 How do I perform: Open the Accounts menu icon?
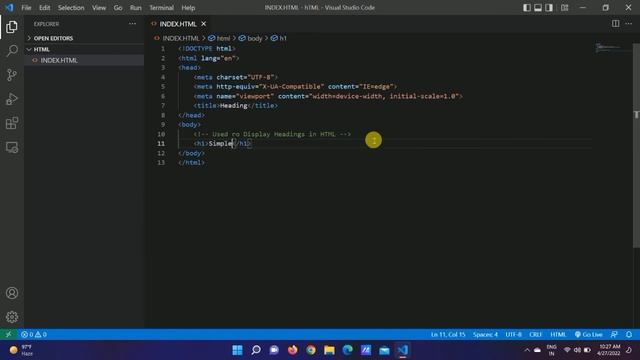click(x=12, y=293)
